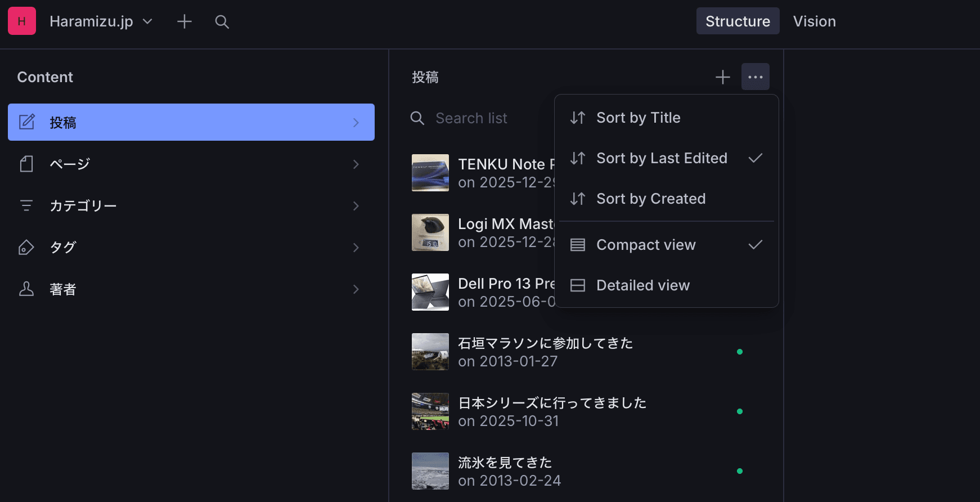Open the 石垣マラソンに参加してきた post
Viewport: 980px width, 502px height.
(x=545, y=352)
